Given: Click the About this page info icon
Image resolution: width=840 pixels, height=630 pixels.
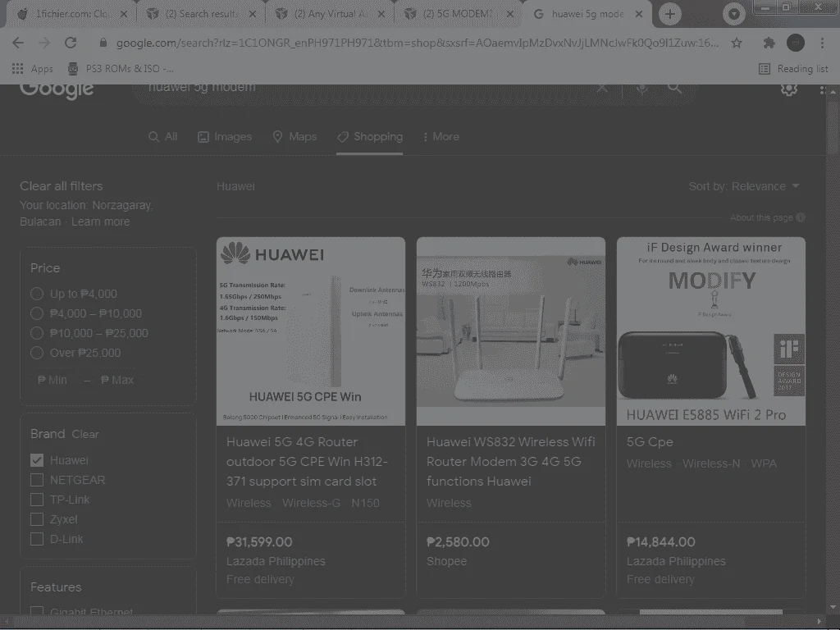Looking at the screenshot, I should (x=801, y=217).
